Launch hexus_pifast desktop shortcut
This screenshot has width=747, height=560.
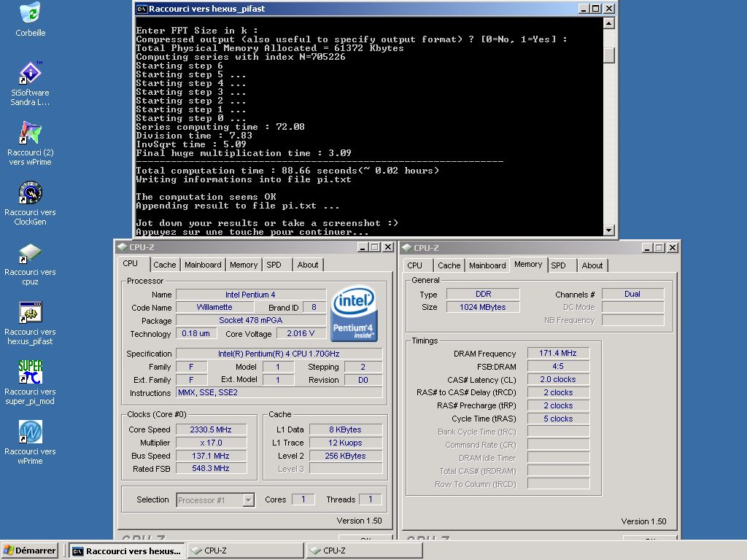[x=31, y=313]
